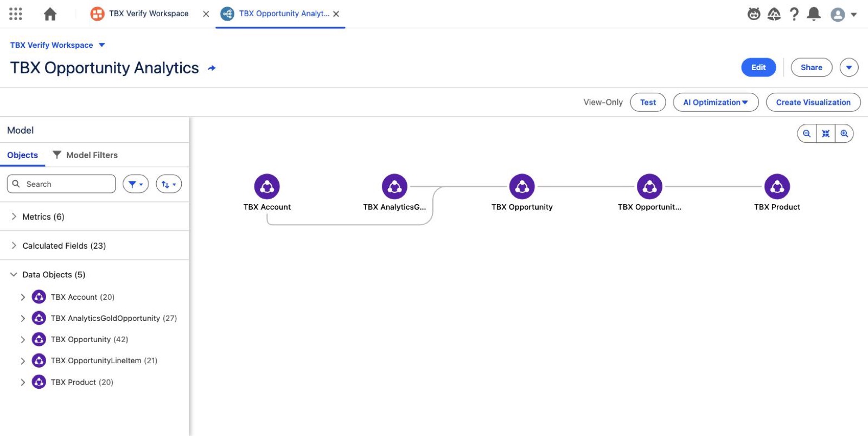The height and width of the screenshot is (436, 868).
Task: Click the TBX Account object icon in list
Action: pyautogui.click(x=39, y=297)
